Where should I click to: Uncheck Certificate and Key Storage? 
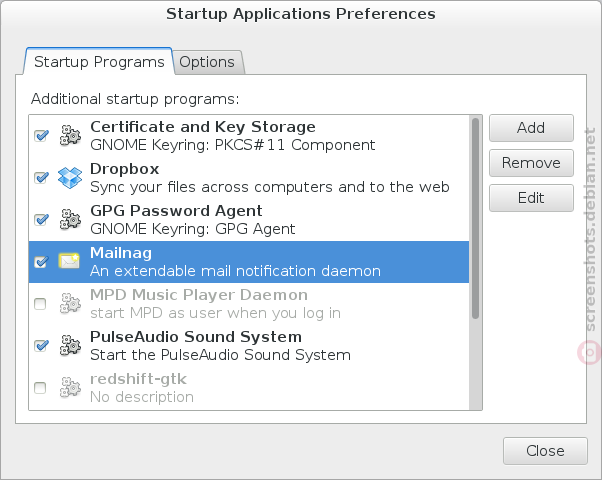tap(41, 136)
